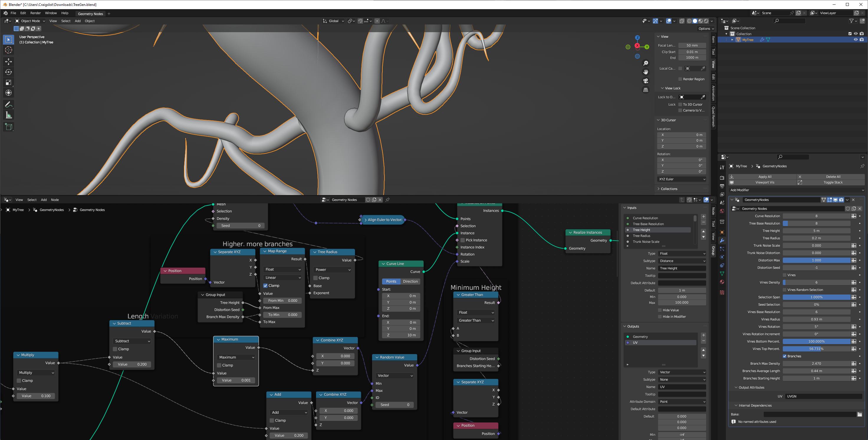Select the Move tool
Viewport: 868px width, 440px height.
click(x=9, y=61)
